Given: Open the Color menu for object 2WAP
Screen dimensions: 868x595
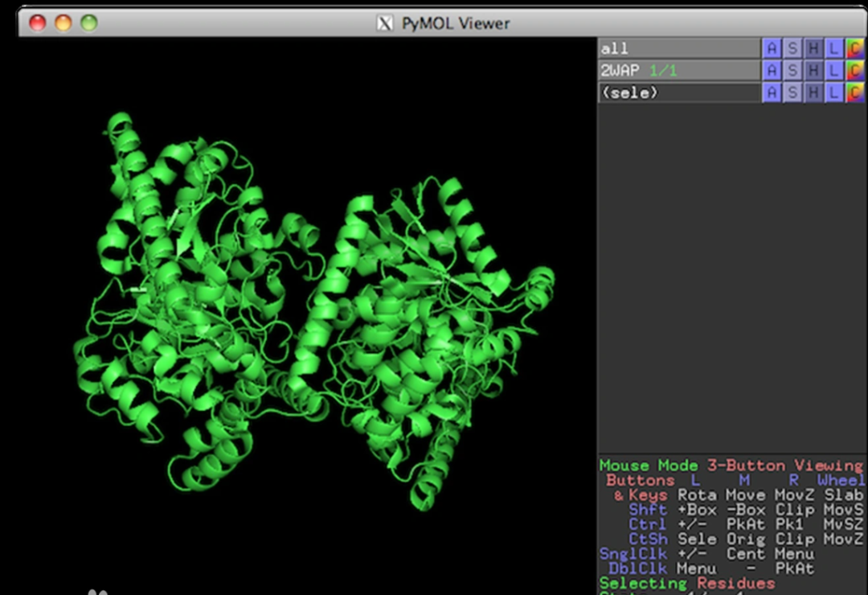Looking at the screenshot, I should tap(855, 71).
